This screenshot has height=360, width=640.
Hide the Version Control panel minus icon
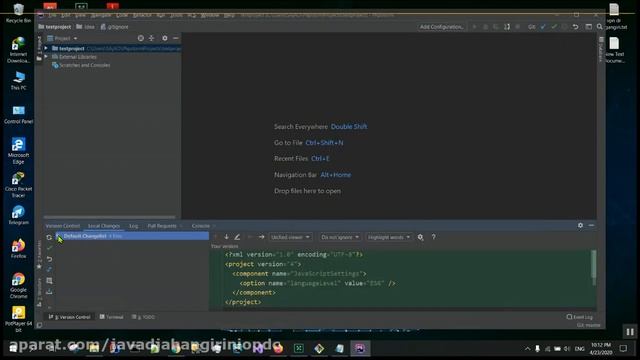591,225
